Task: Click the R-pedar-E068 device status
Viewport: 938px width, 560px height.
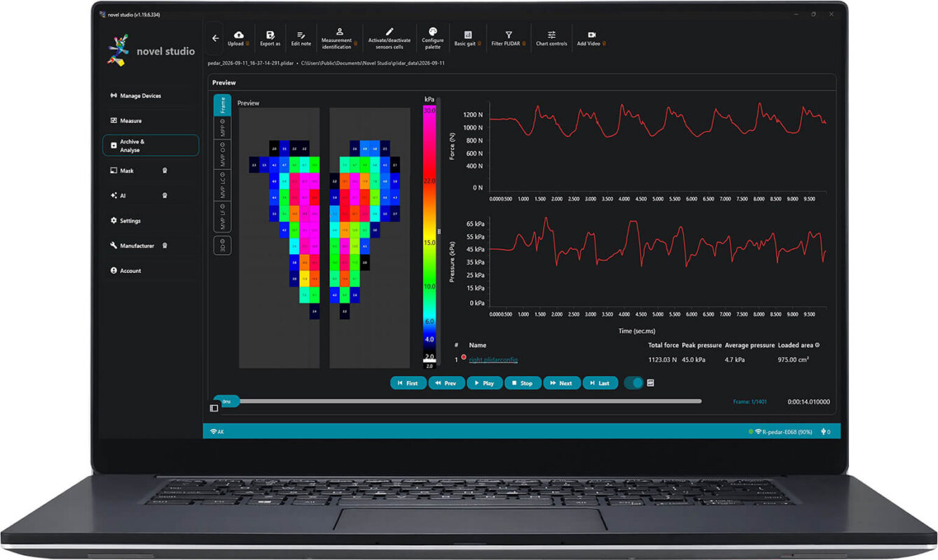Action: pos(780,432)
